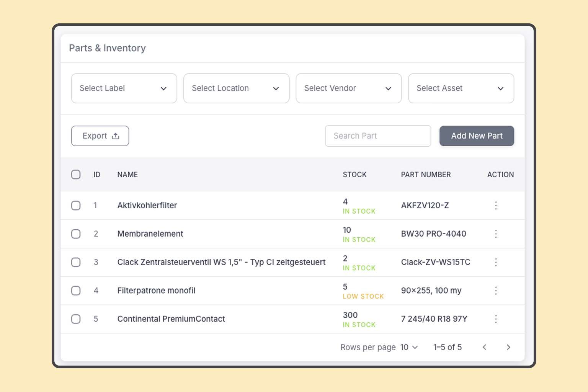Click the ID column header
The height and width of the screenshot is (392, 588).
point(97,175)
